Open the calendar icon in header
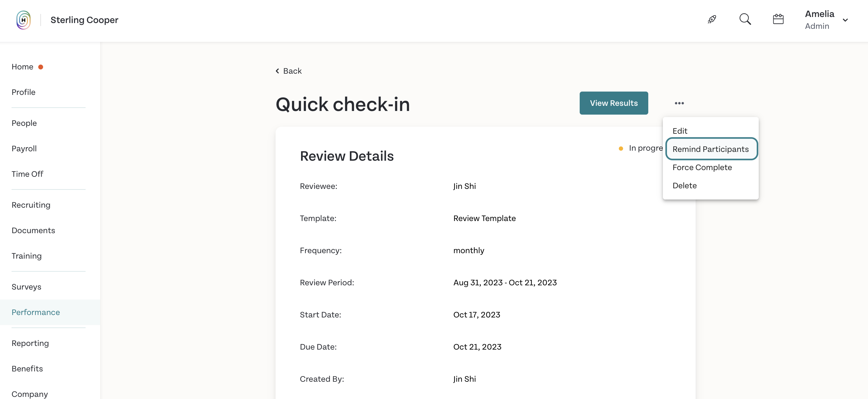 (778, 19)
